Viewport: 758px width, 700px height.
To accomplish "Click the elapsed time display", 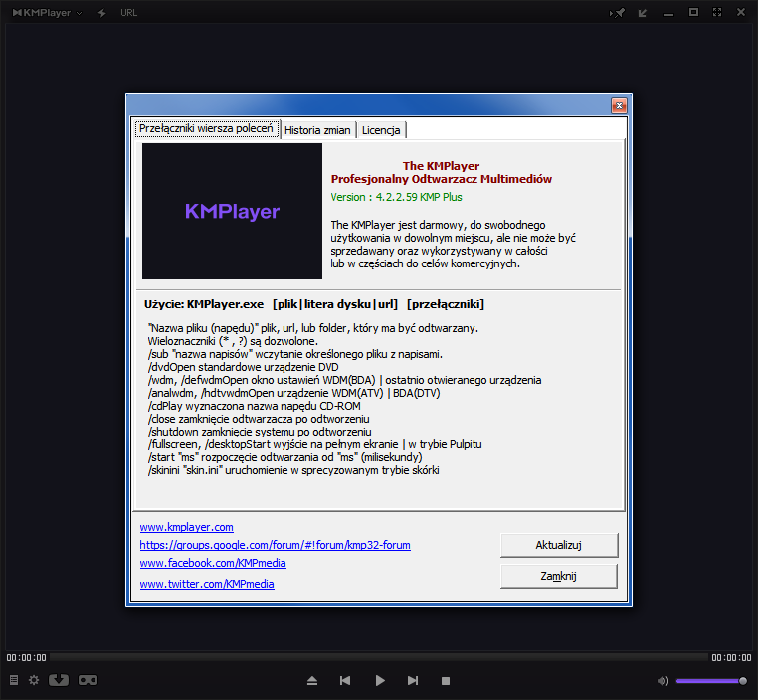I will 26,657.
